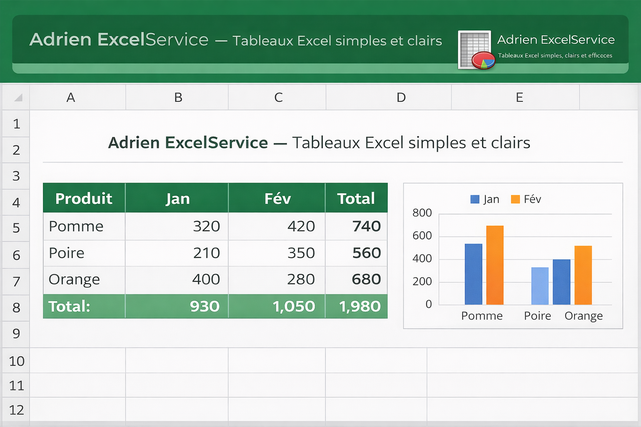Click the select-all corner of the grid

[x=15, y=97]
